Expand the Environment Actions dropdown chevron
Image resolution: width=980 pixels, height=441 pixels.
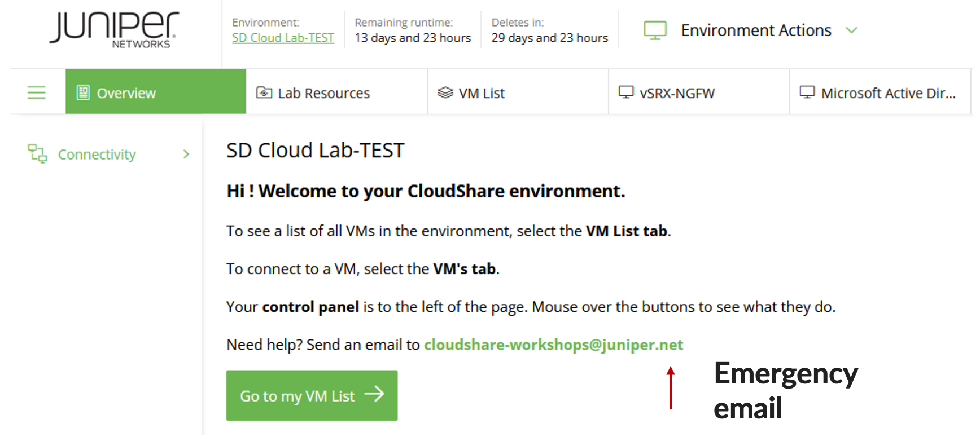coord(851,30)
